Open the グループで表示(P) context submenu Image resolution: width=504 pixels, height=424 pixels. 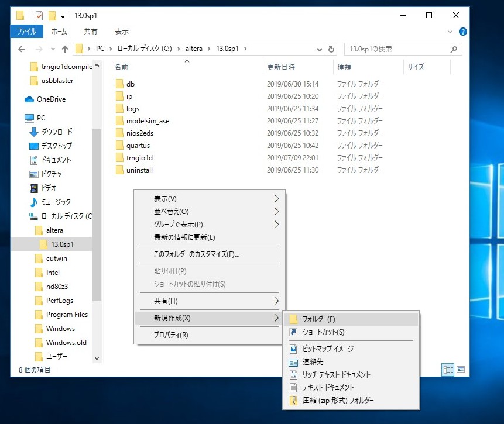[x=210, y=225]
